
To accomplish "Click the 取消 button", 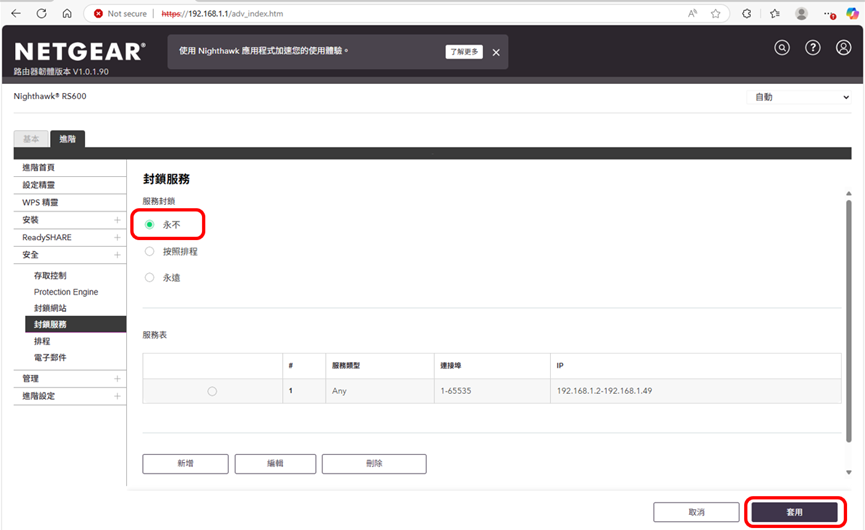I will tap(696, 512).
